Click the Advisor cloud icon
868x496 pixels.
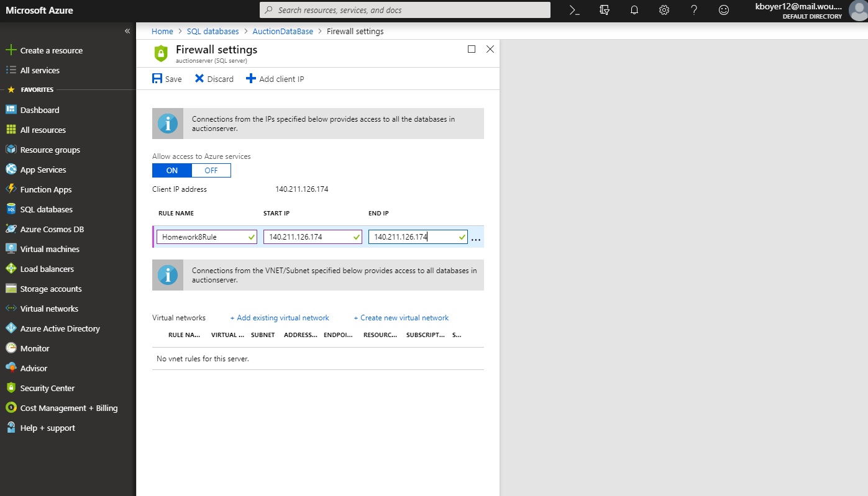pos(11,368)
